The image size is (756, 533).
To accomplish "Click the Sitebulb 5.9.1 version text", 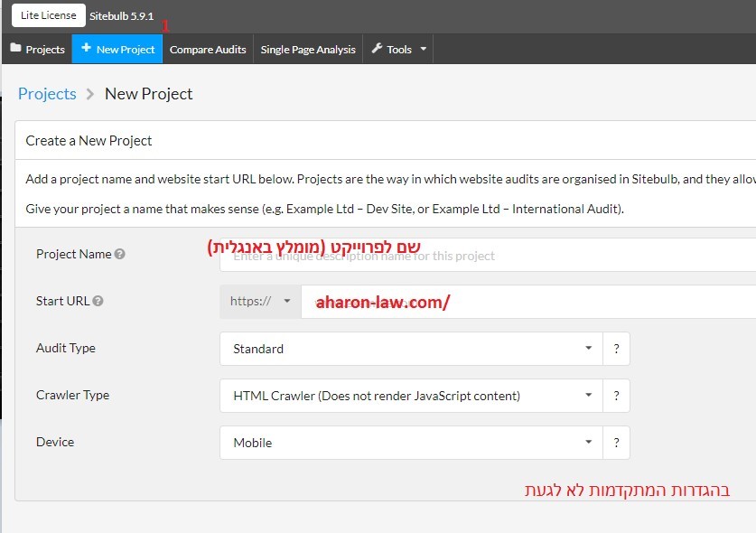I will tap(122, 16).
